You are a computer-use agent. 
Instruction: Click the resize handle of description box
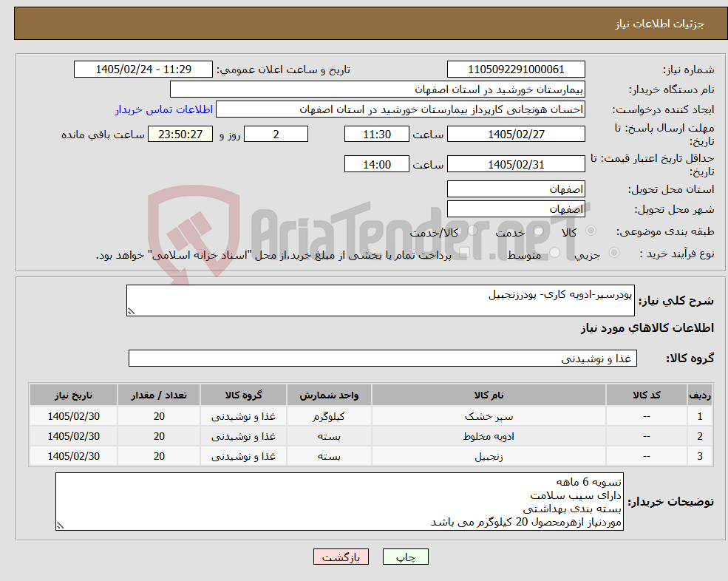(x=131, y=312)
